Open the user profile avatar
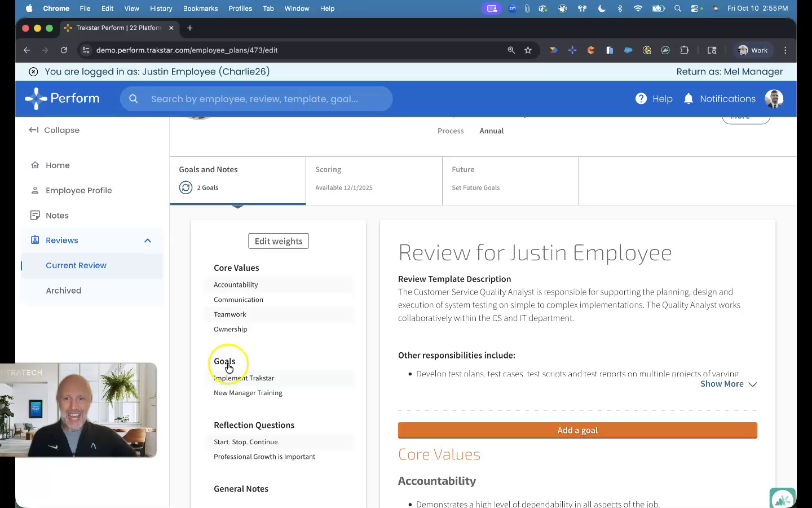 tap(774, 99)
